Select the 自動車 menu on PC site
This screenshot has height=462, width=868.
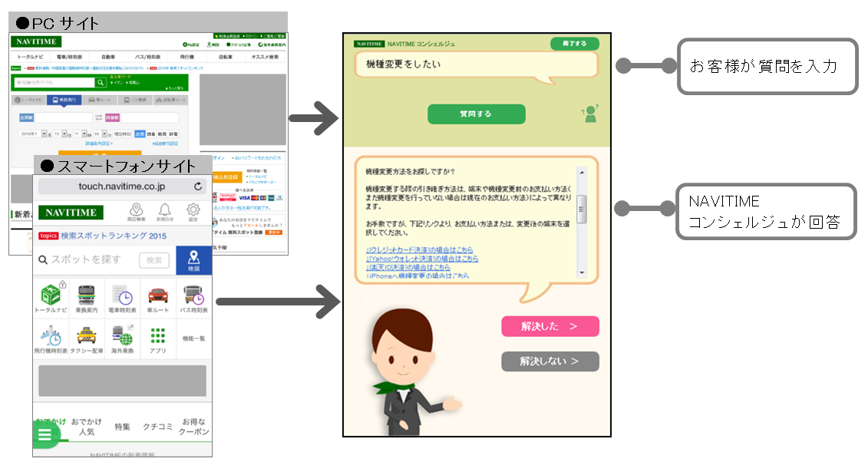pyautogui.click(x=108, y=57)
